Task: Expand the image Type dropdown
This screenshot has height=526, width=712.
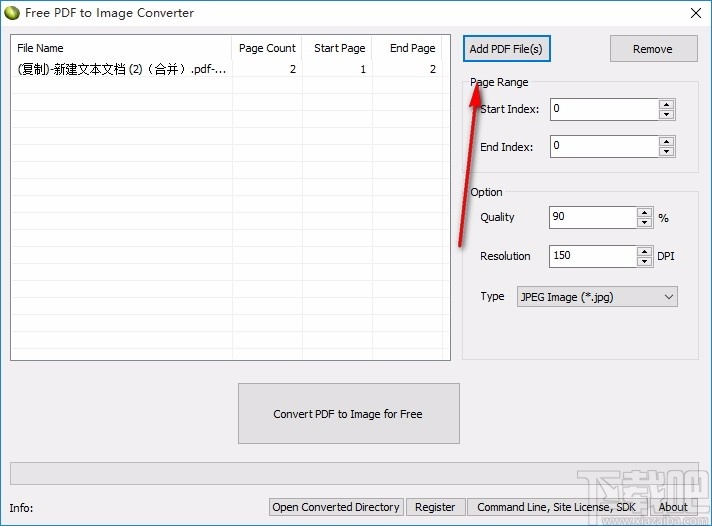Action: [x=597, y=297]
